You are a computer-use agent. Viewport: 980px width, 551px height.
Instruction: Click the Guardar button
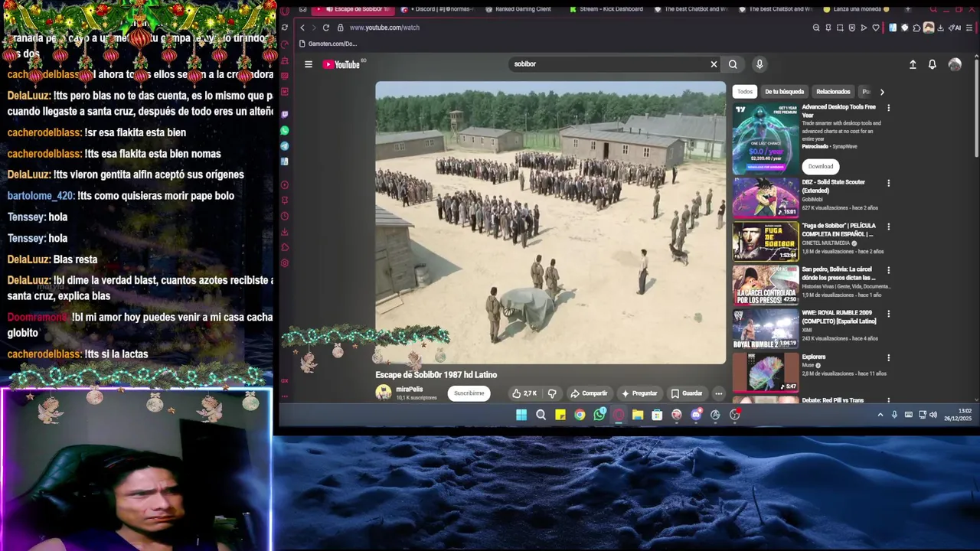(x=687, y=393)
